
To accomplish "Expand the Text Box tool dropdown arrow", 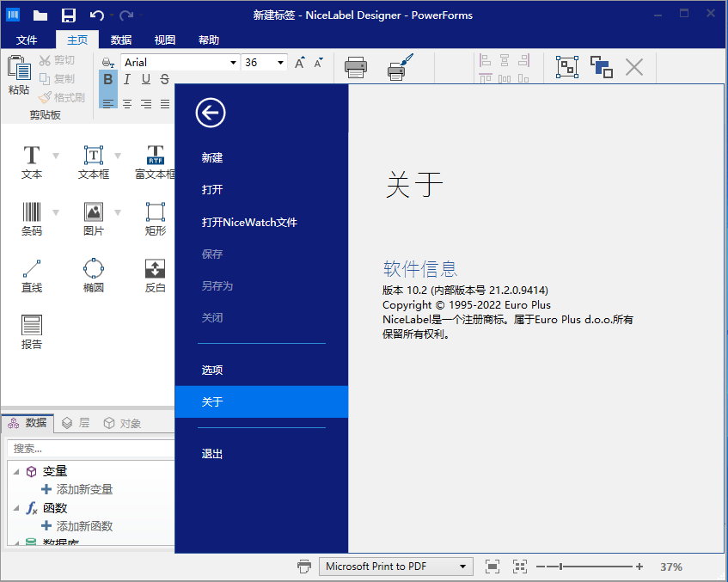I will tap(118, 156).
